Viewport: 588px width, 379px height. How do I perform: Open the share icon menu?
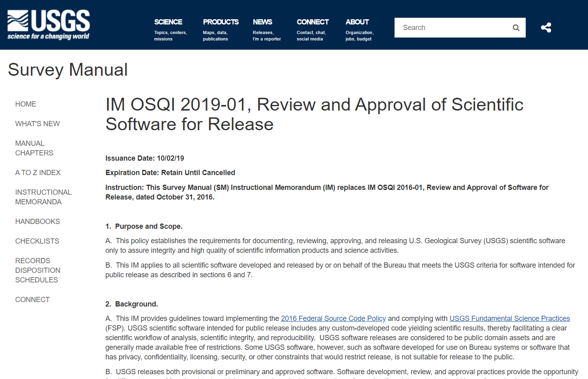tap(546, 28)
